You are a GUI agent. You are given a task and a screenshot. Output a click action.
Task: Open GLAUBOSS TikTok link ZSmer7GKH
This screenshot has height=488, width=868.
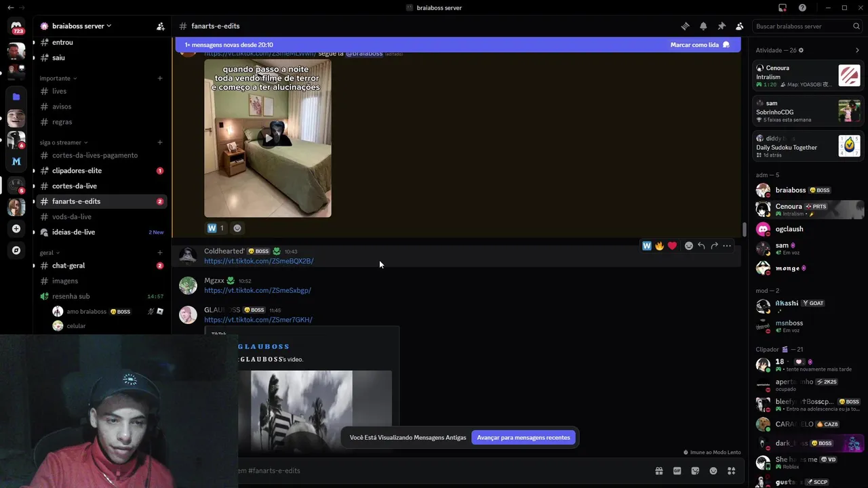pos(258,320)
